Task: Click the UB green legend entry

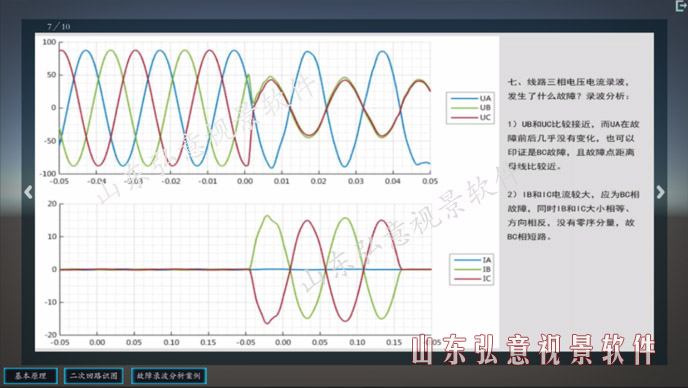Action: point(470,108)
